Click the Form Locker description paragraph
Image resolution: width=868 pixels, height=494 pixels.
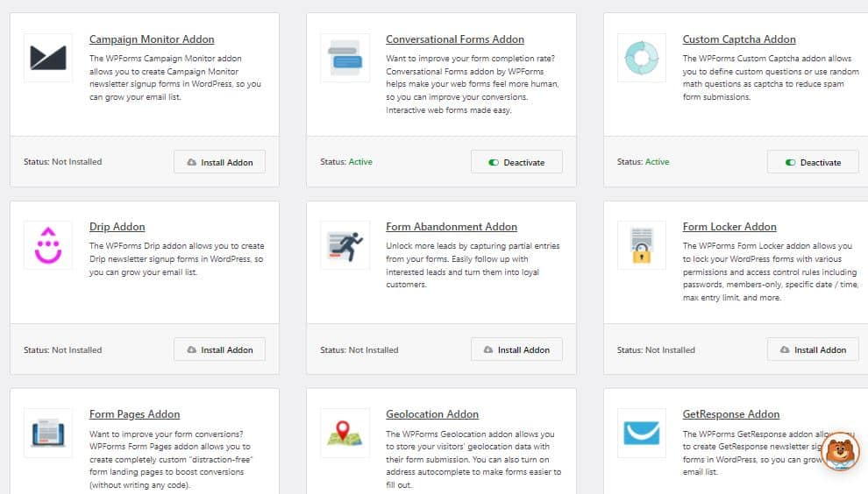[x=770, y=272]
